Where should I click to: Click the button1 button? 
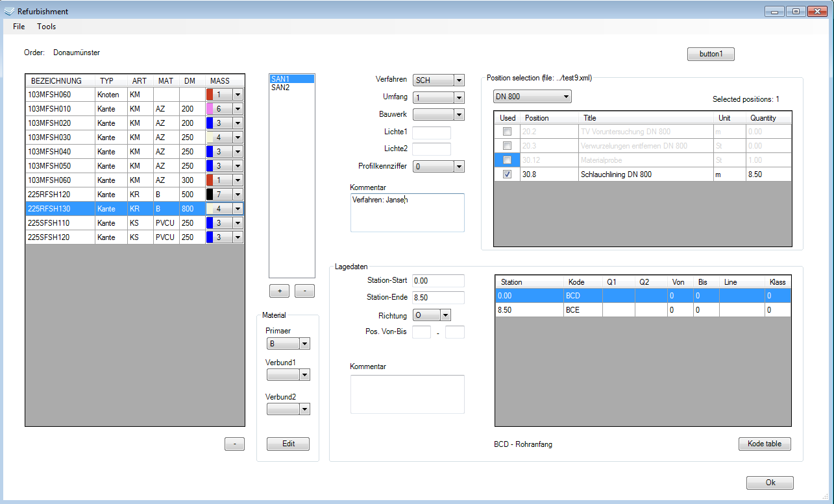(711, 54)
